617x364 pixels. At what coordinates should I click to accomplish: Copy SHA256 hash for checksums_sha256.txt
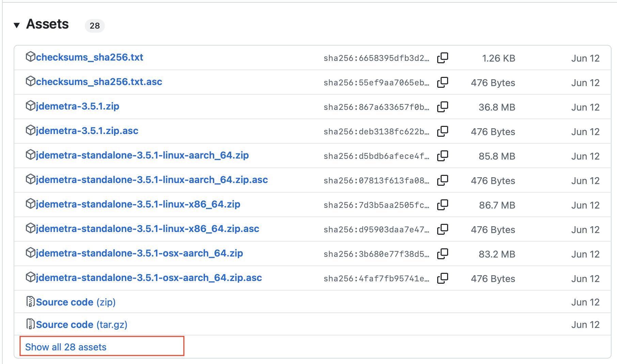click(442, 58)
